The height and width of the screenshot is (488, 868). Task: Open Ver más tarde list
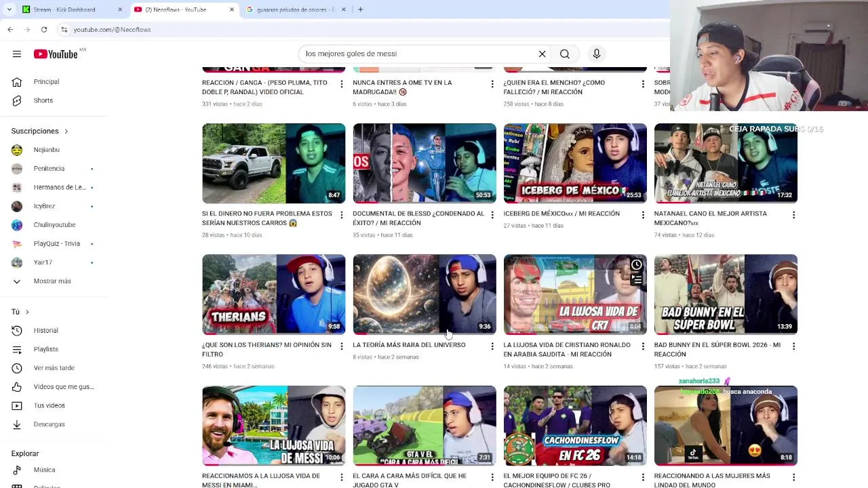(x=54, y=368)
